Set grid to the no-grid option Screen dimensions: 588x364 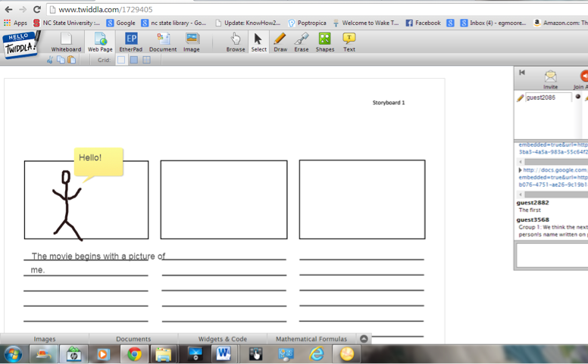point(121,60)
